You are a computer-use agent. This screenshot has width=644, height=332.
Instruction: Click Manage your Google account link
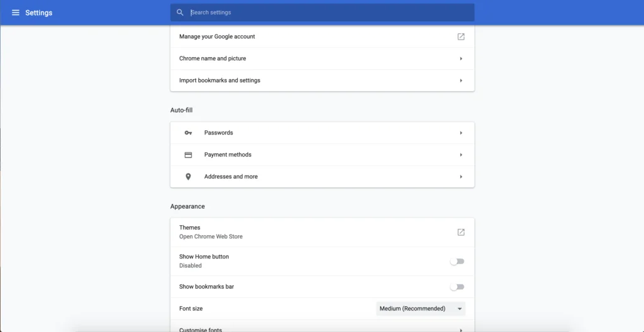pyautogui.click(x=217, y=36)
